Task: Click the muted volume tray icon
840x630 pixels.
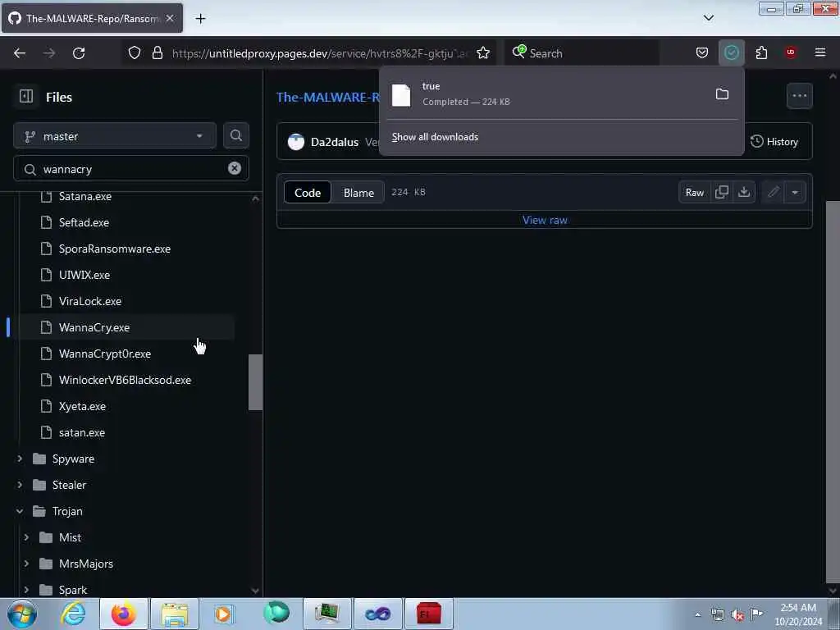Action: 737,615
